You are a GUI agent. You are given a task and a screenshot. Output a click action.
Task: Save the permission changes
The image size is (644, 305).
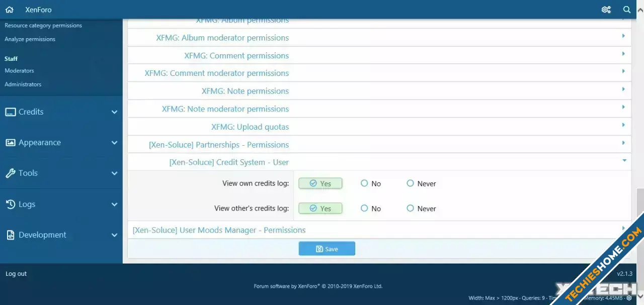click(327, 249)
